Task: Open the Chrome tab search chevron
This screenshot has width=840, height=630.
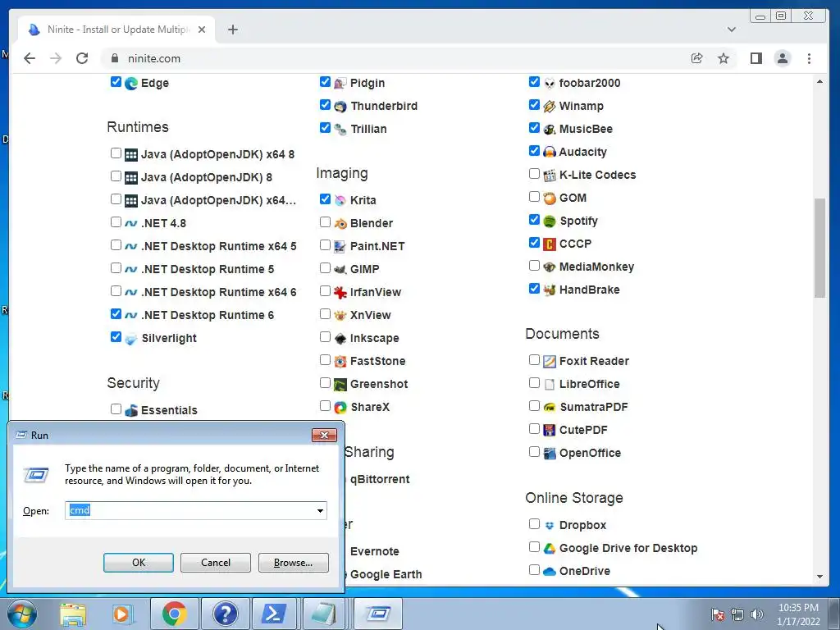Action: point(731,30)
